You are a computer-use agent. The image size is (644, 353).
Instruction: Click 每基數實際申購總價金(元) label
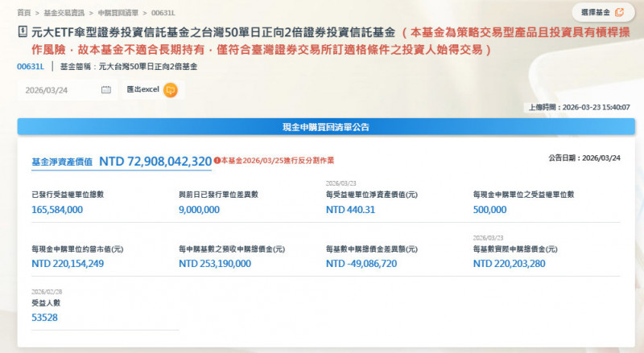tap(515, 249)
